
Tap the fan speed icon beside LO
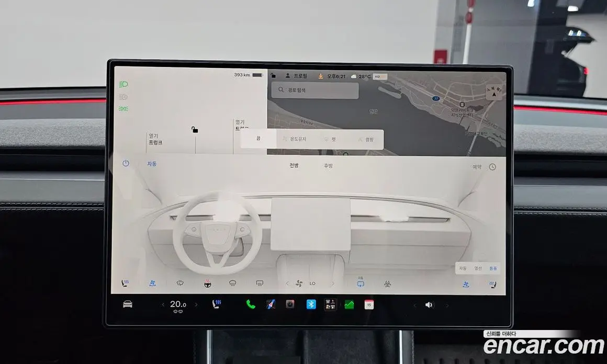[x=299, y=283]
